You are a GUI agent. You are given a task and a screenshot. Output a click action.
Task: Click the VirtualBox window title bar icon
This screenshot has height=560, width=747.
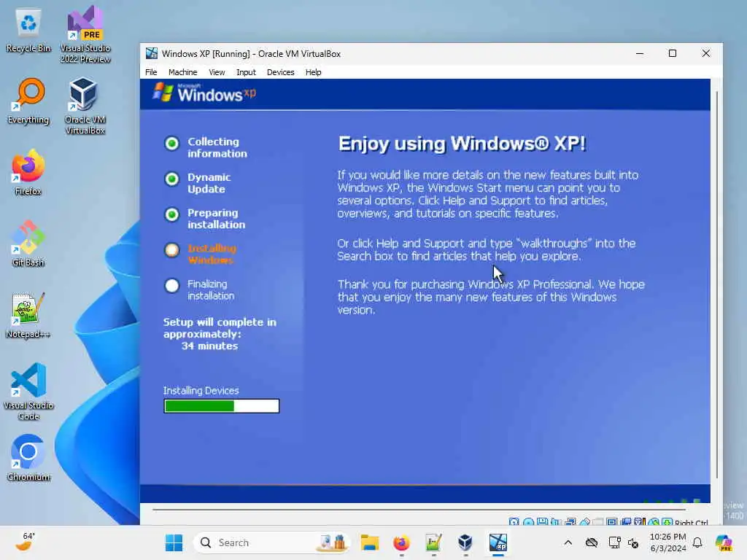(152, 53)
